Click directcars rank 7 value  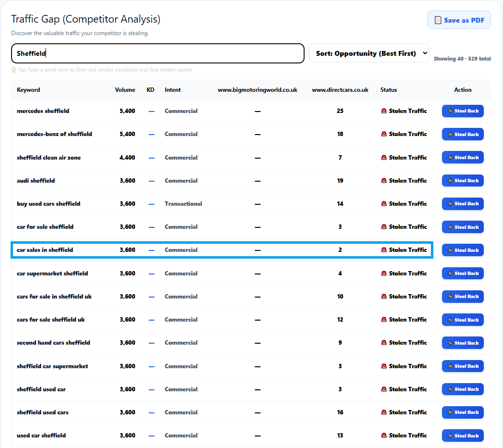[340, 158]
